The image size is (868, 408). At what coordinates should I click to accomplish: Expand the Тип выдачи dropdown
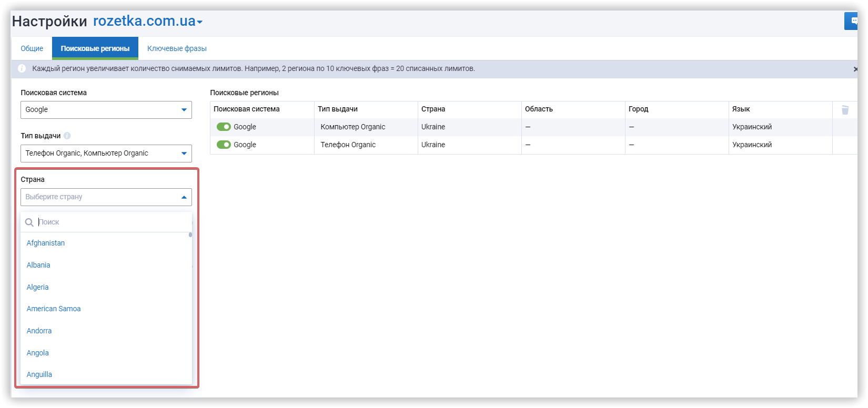pos(106,154)
